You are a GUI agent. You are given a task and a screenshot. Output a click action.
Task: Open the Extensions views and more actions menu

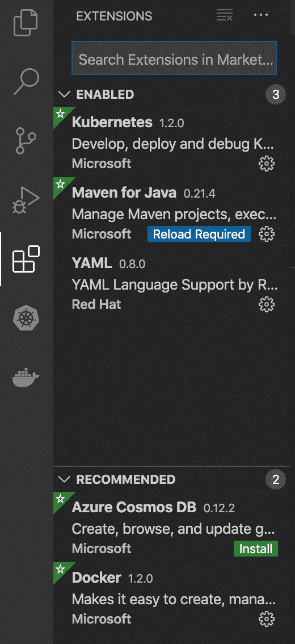260,15
